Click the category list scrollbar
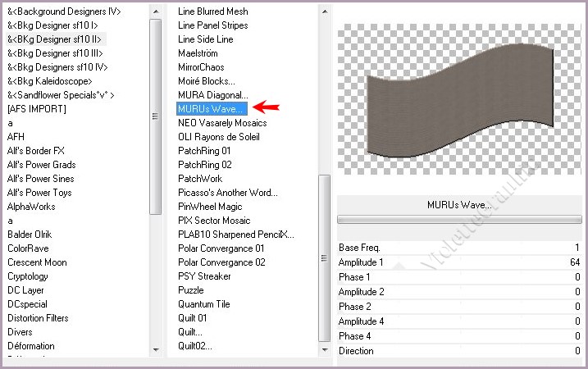Image resolution: width=588 pixels, height=369 pixels. pyautogui.click(x=156, y=115)
